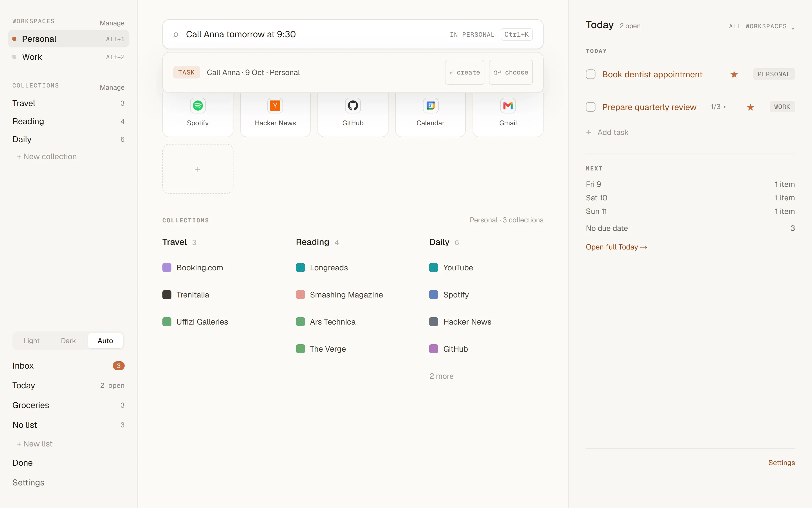Create a new collection
The width and height of the screenshot is (812, 508).
coord(47,157)
